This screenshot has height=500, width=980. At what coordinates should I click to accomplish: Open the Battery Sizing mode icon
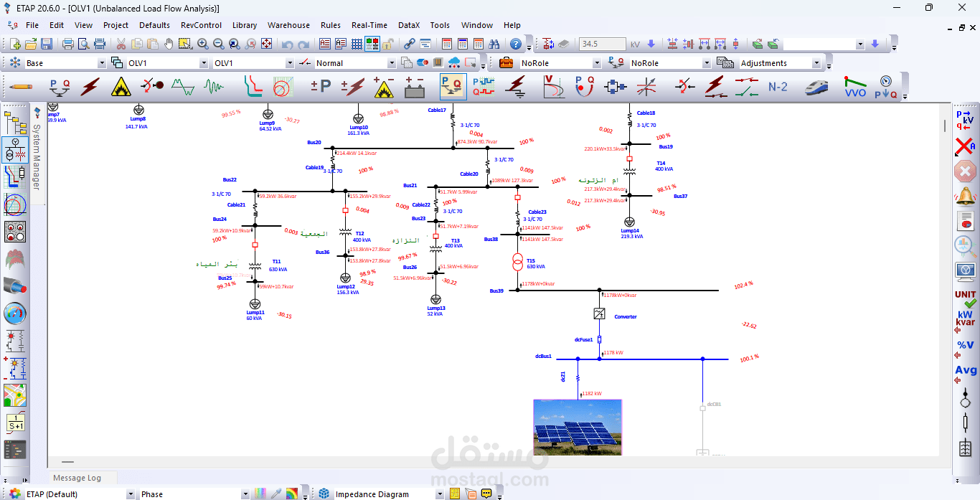[x=414, y=87]
